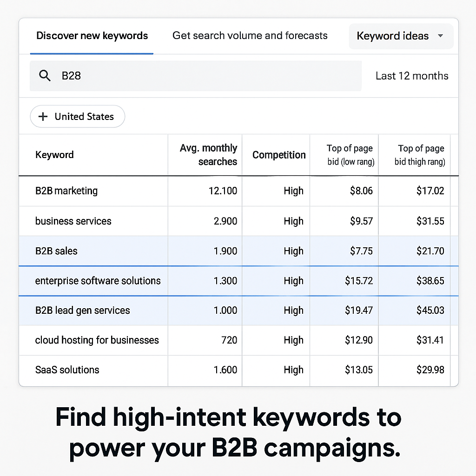This screenshot has height=476, width=476.
Task: Click High competition for B2B sales
Action: (x=294, y=251)
